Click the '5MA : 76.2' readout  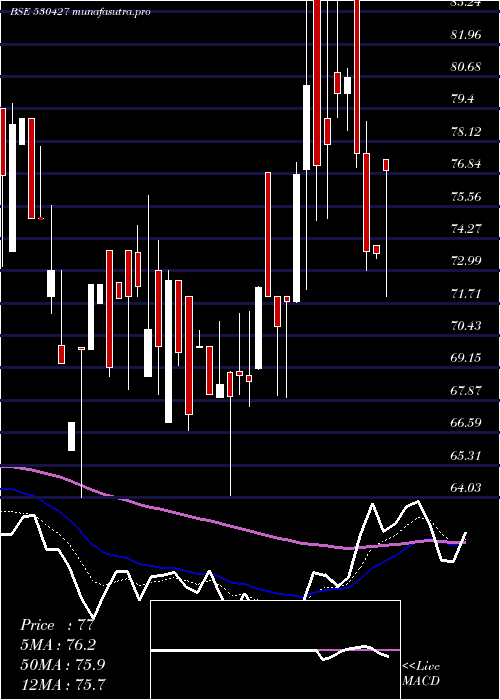58,645
